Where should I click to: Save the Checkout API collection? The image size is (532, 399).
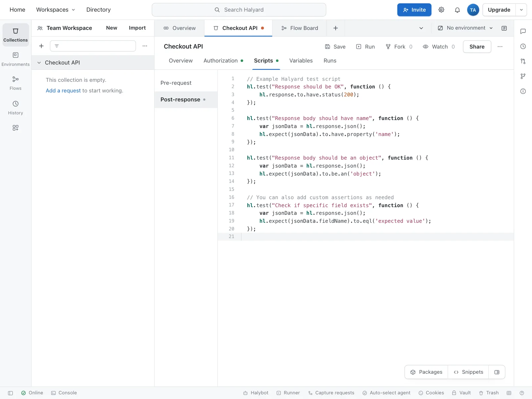pos(335,47)
